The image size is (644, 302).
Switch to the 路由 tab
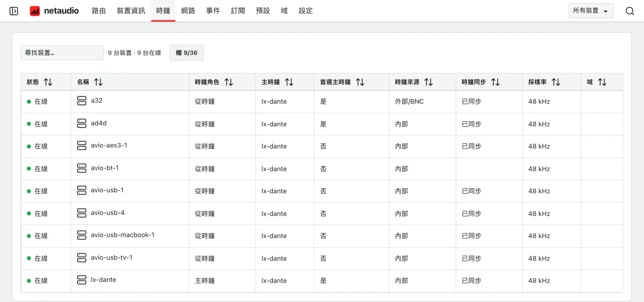pyautogui.click(x=99, y=11)
